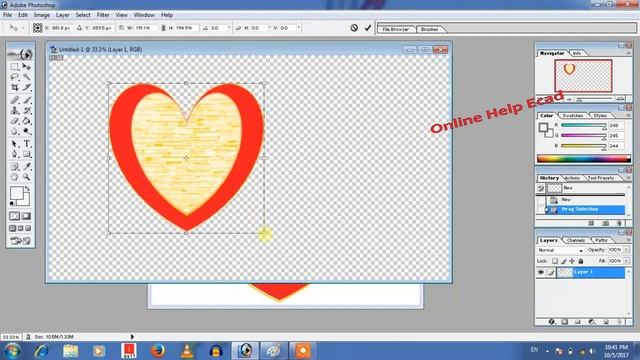
Task: Toggle maintain aspect ratio link icon
Action: tap(163, 28)
